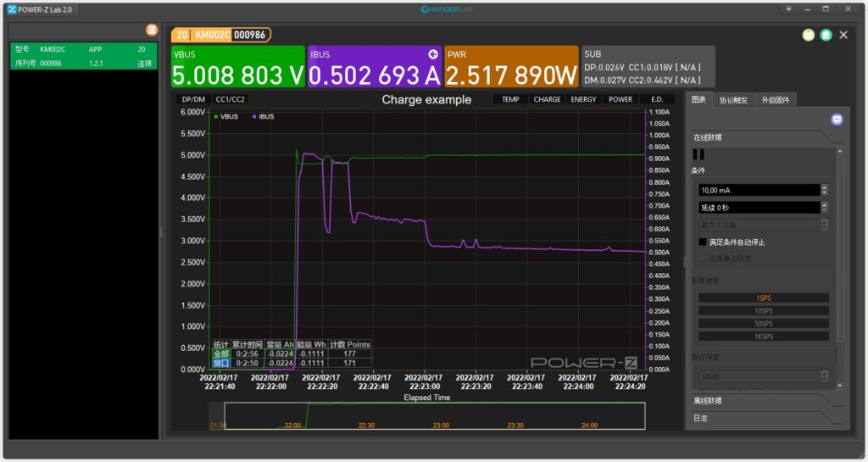Click stepper arrows on 10,00 mA field
Image resolution: width=868 pixels, height=462 pixels.
point(824,191)
